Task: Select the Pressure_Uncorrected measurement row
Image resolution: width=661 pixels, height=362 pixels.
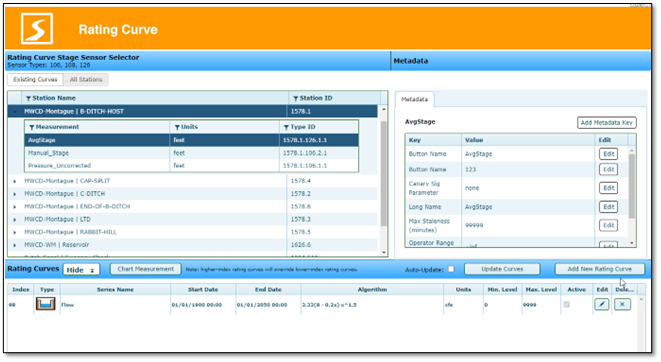Action: point(192,166)
